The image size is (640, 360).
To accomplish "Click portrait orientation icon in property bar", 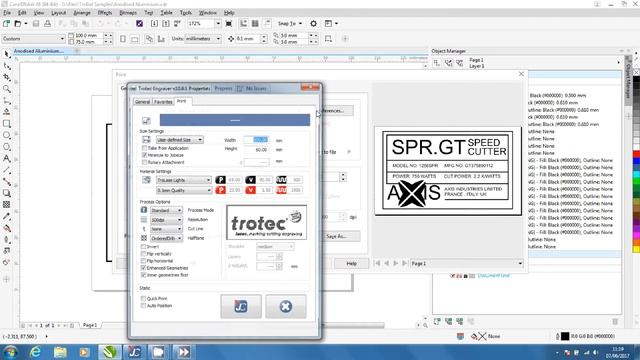I will click(123, 39).
